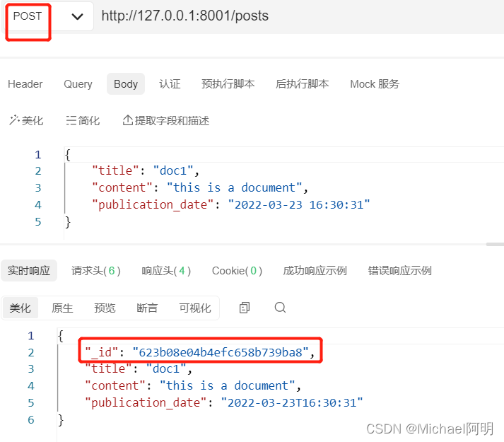The height and width of the screenshot is (442, 504).
Task: Select the Body tab
Action: (126, 84)
